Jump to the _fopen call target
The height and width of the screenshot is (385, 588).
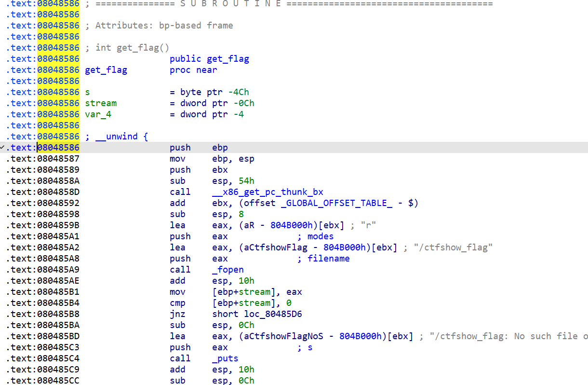point(228,270)
